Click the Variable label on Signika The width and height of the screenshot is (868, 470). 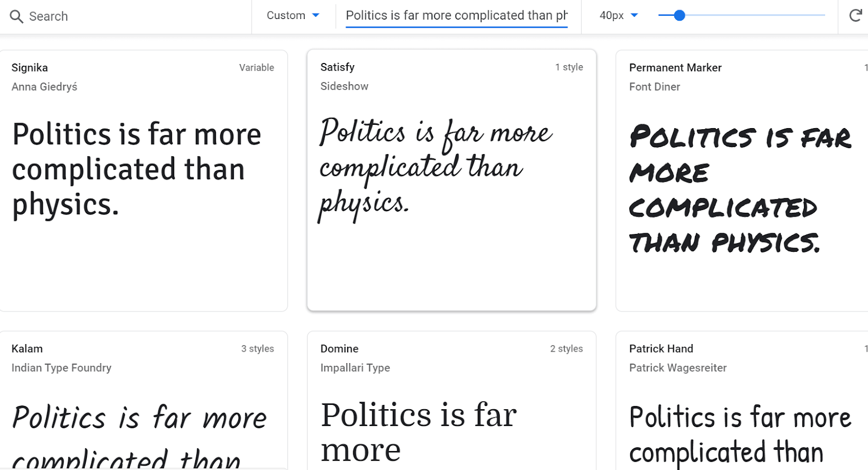[256, 67]
